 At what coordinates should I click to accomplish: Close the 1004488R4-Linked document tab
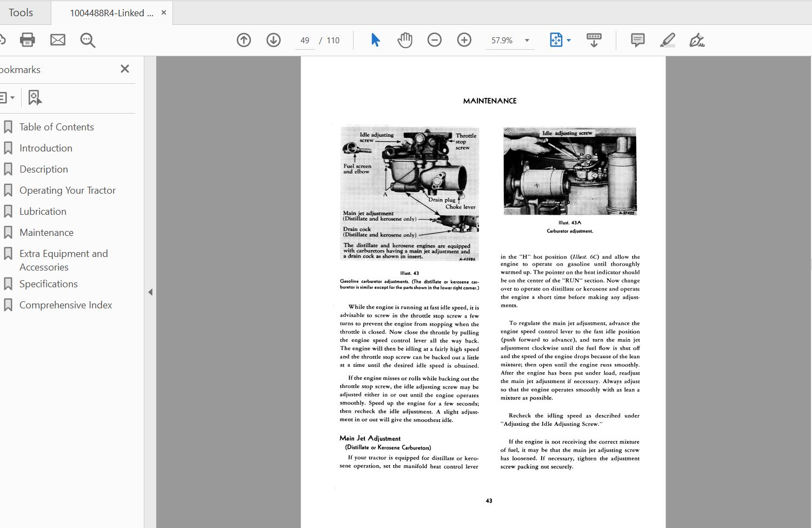click(x=164, y=12)
